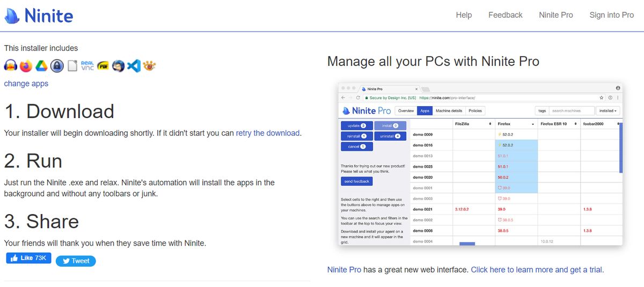Click the '1. Download' heading
Screen dimensions: 644x287
pyautogui.click(x=59, y=111)
